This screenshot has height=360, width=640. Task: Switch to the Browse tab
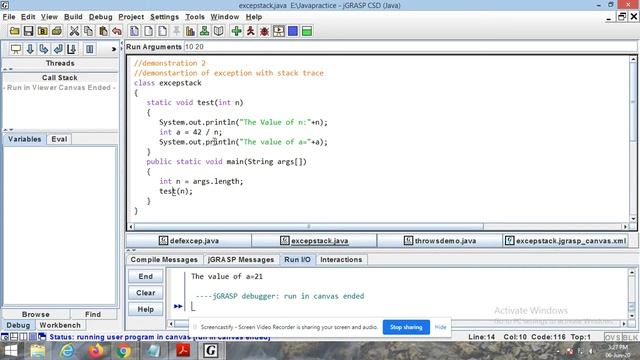(36, 314)
